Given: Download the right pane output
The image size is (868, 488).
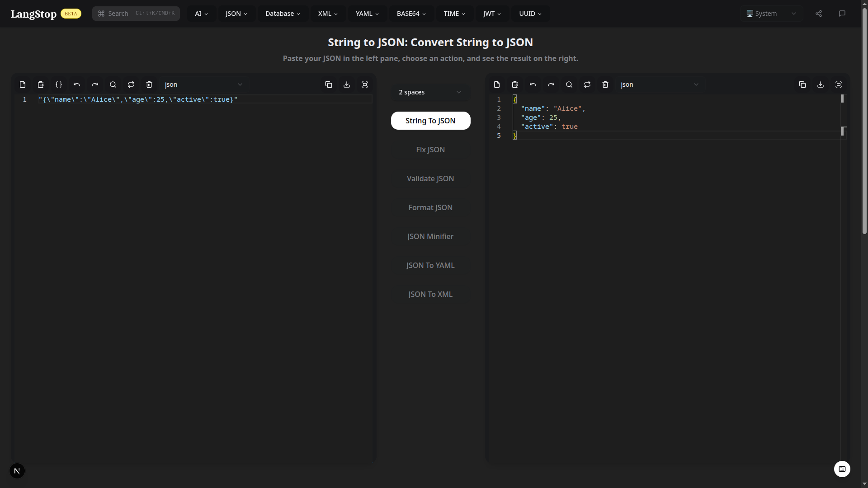Looking at the screenshot, I should pos(821,84).
